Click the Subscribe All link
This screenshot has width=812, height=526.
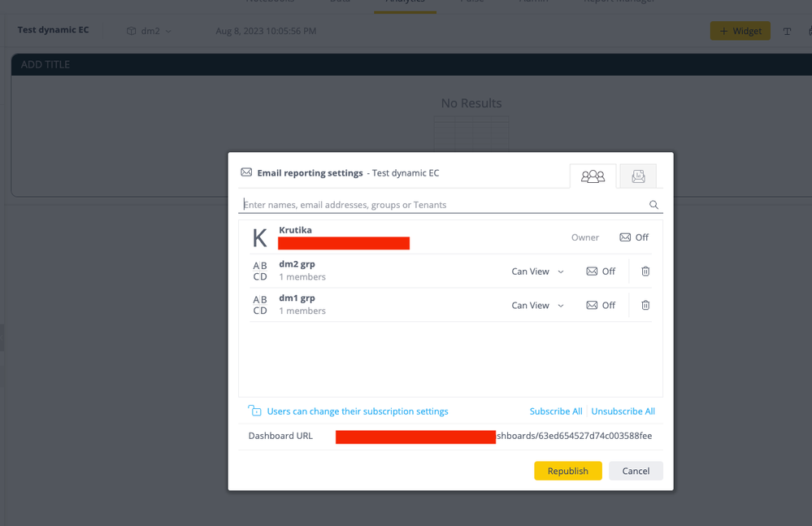[x=556, y=411]
